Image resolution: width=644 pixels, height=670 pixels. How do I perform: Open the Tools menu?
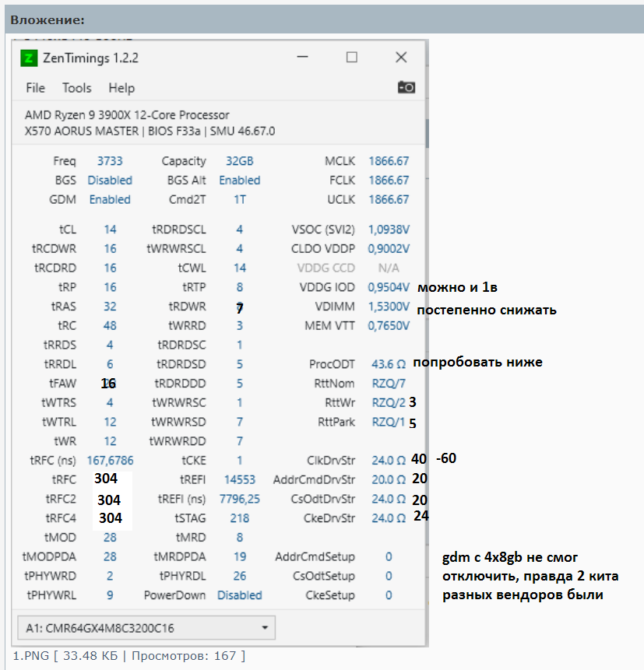tap(77, 88)
